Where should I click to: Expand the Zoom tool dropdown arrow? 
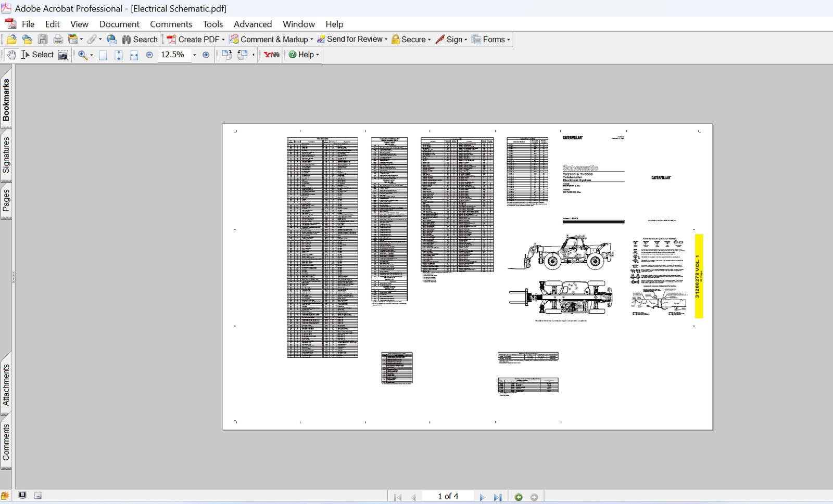tap(92, 55)
